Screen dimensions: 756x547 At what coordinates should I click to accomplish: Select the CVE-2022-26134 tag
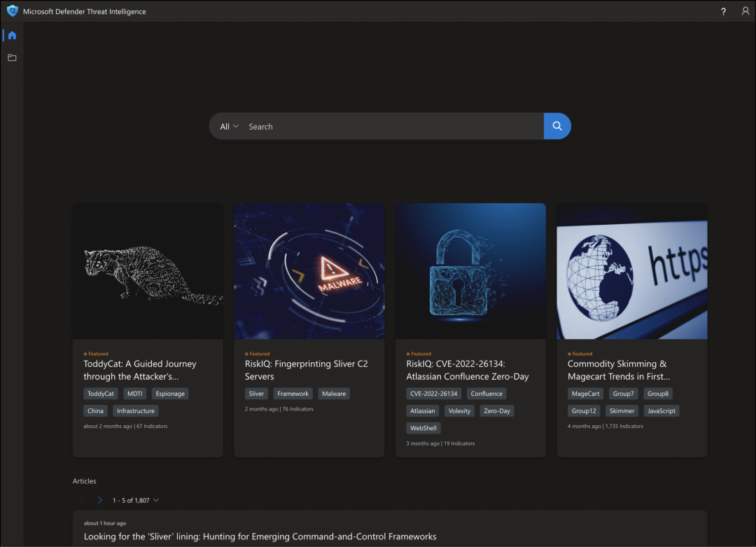coord(434,394)
